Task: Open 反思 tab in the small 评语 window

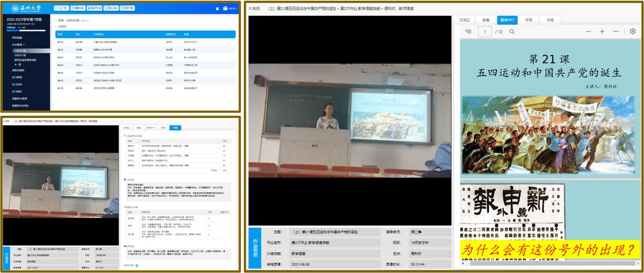Action: pyautogui.click(x=163, y=128)
